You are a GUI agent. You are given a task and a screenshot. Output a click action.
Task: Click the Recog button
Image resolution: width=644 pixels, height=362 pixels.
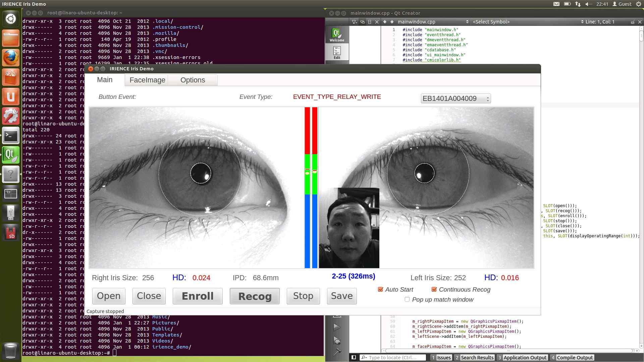click(255, 296)
